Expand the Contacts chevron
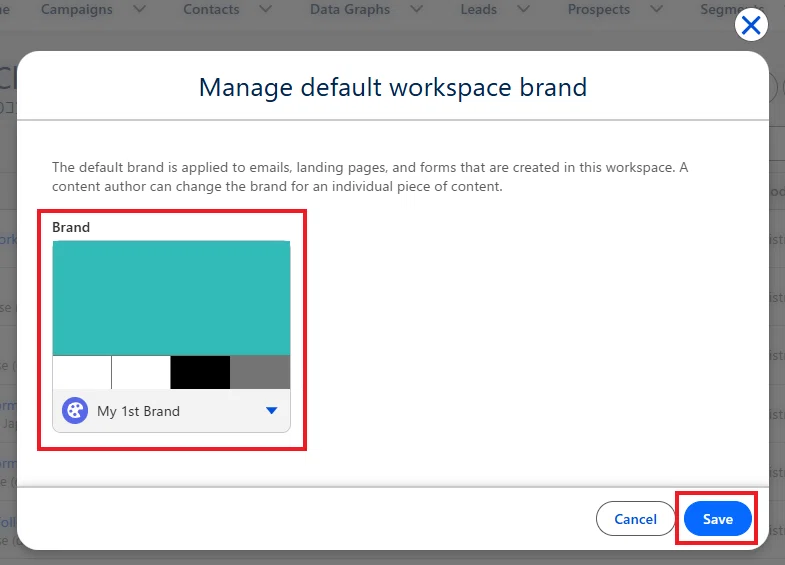Screen dimensions: 785x565 266,9
